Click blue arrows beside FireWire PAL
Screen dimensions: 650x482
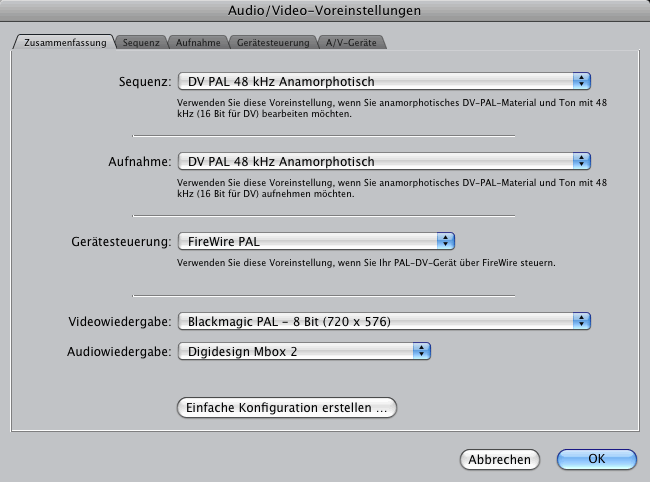446,241
